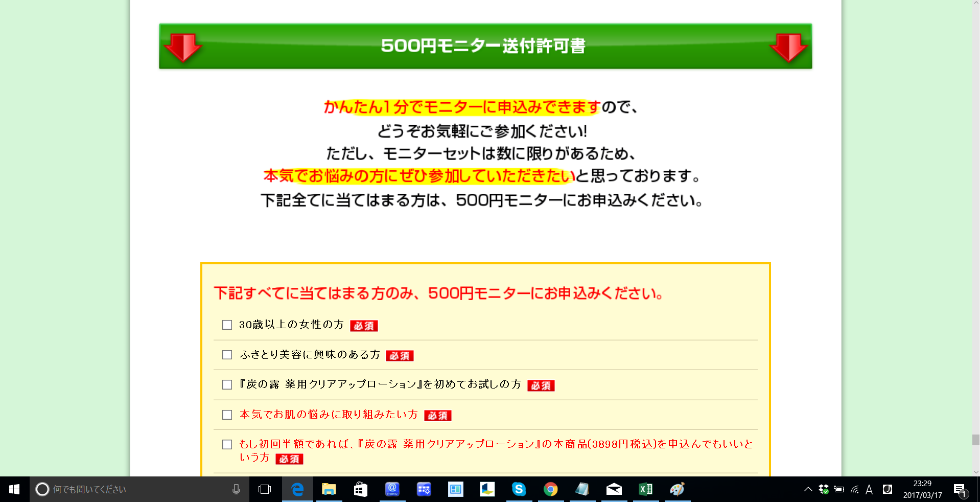The image size is (980, 502).
Task: Click scrollbar down arrow
Action: click(x=975, y=472)
